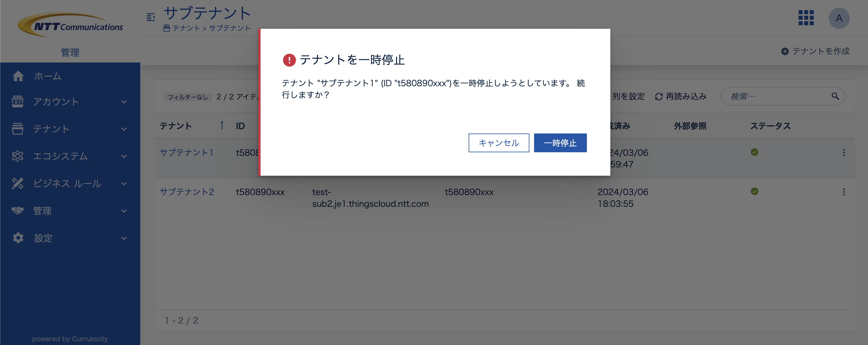Click the サブテナント page heading
Screen dimensions: 868x345
[207, 13]
